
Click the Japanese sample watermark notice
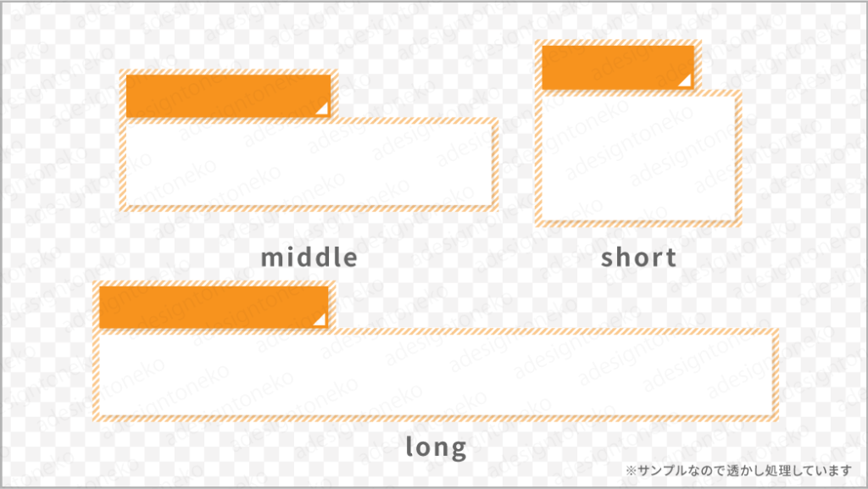738,470
